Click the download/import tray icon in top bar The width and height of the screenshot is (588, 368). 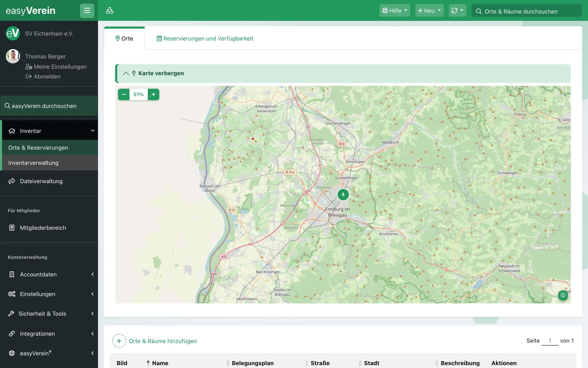(x=110, y=11)
